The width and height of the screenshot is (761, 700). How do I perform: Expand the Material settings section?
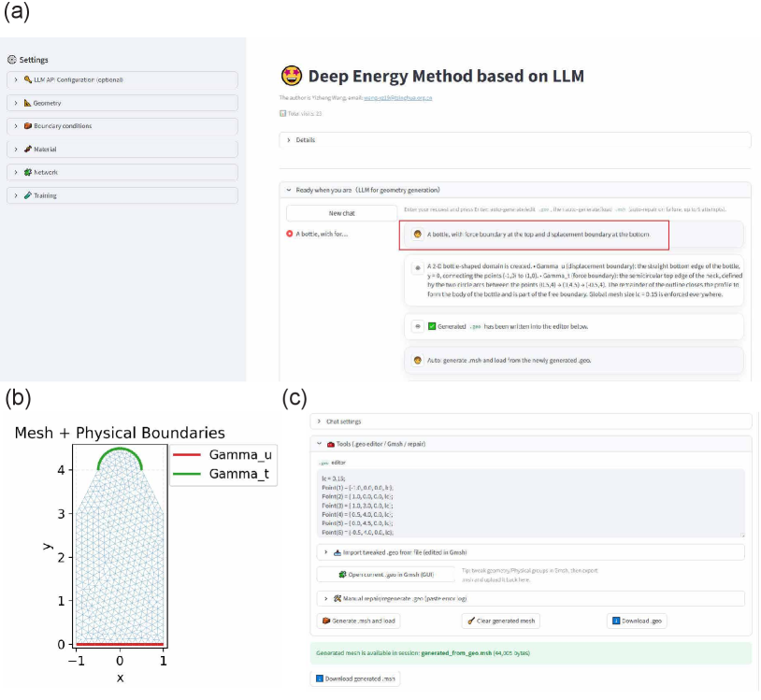pos(122,149)
